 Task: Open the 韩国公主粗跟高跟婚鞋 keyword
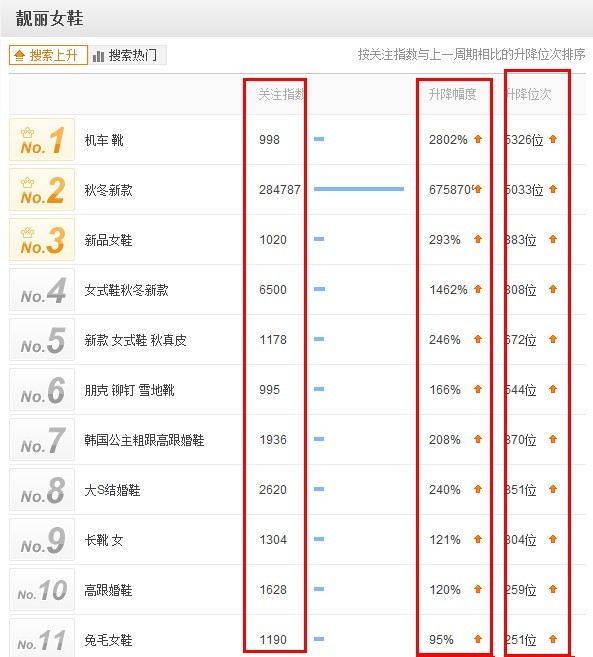(x=144, y=440)
